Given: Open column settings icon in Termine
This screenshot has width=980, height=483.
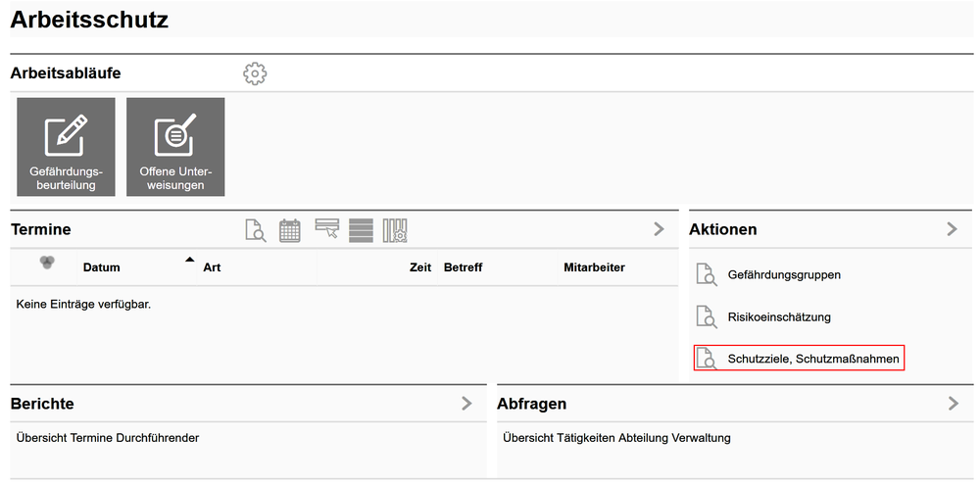Looking at the screenshot, I should click(x=396, y=230).
